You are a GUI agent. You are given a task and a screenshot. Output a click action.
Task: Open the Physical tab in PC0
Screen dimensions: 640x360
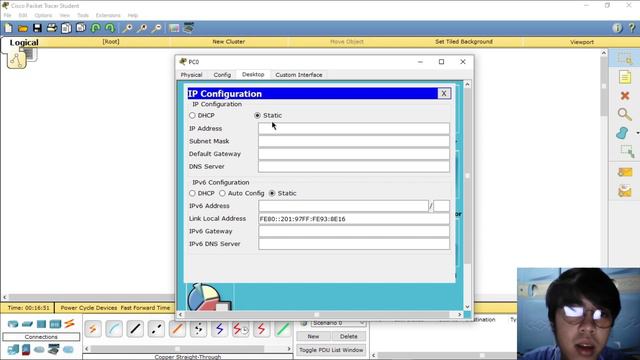[191, 75]
